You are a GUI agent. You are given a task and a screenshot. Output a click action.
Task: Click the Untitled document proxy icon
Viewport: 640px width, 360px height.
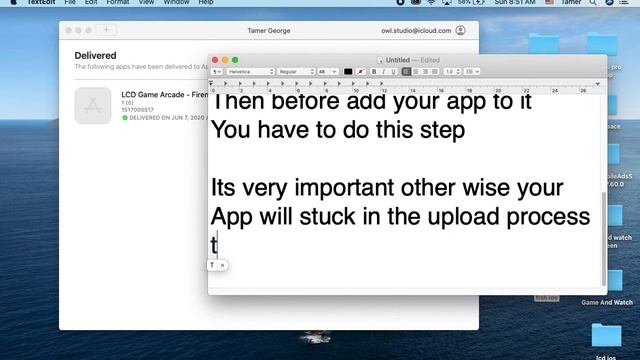click(x=380, y=60)
